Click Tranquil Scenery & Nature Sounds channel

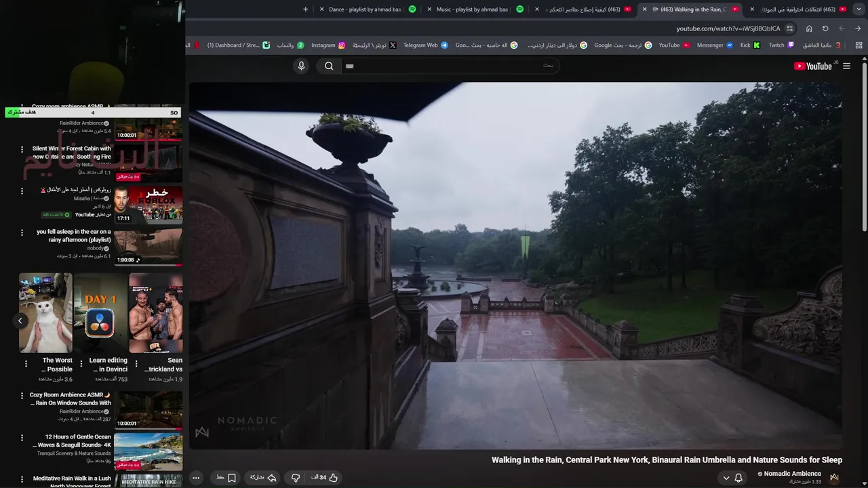(74, 453)
